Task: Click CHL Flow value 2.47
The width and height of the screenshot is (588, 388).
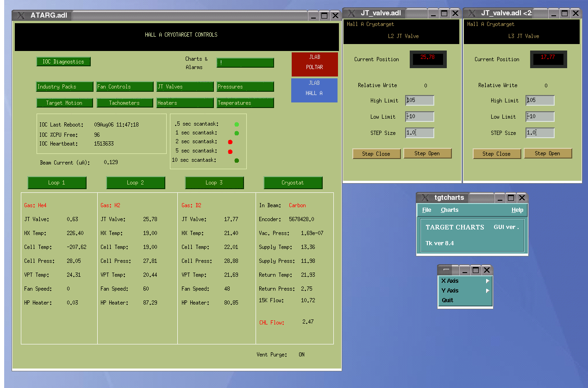Action: pyautogui.click(x=308, y=322)
